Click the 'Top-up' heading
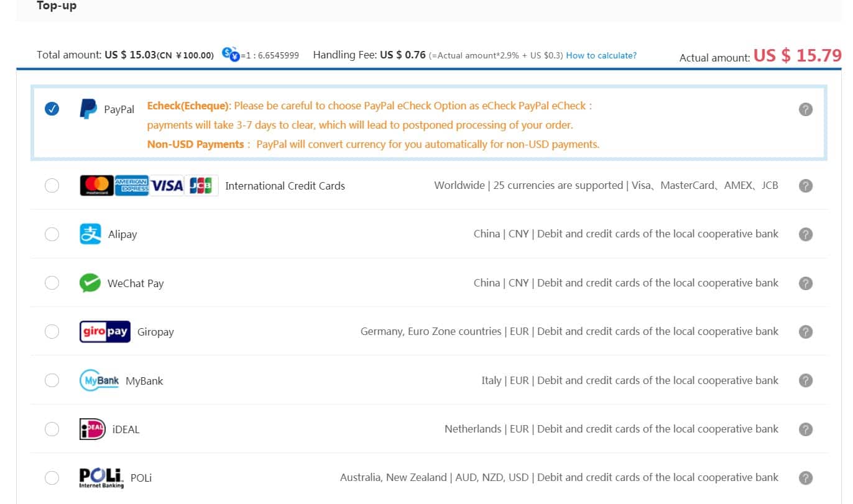 pos(57,6)
